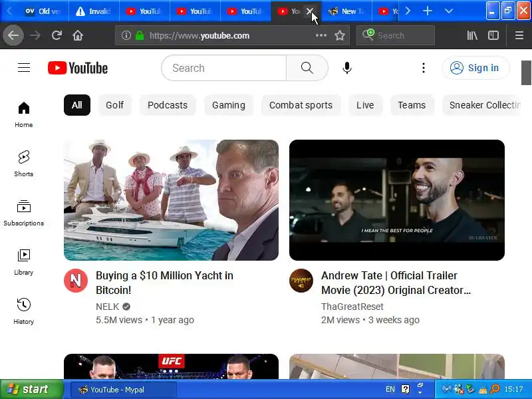
Task: Click the green padlock security icon
Action: 140,35
